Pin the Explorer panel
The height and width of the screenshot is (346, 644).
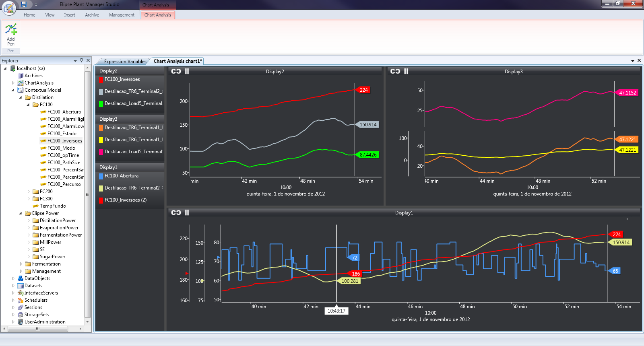tap(81, 60)
